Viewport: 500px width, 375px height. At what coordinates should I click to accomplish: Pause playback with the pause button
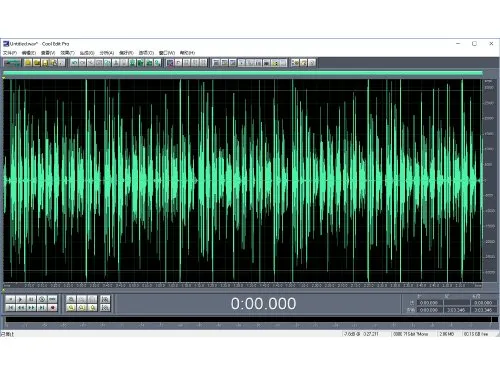[x=31, y=299]
